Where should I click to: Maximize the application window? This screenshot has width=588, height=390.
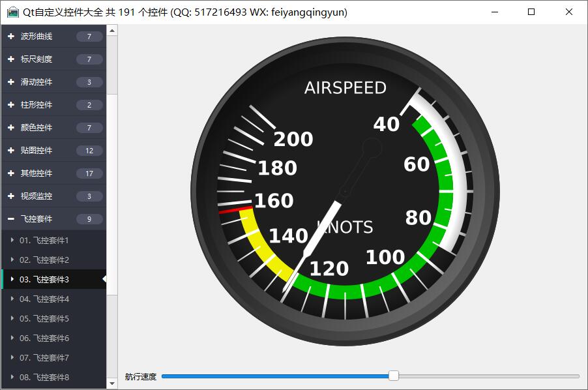(531, 12)
